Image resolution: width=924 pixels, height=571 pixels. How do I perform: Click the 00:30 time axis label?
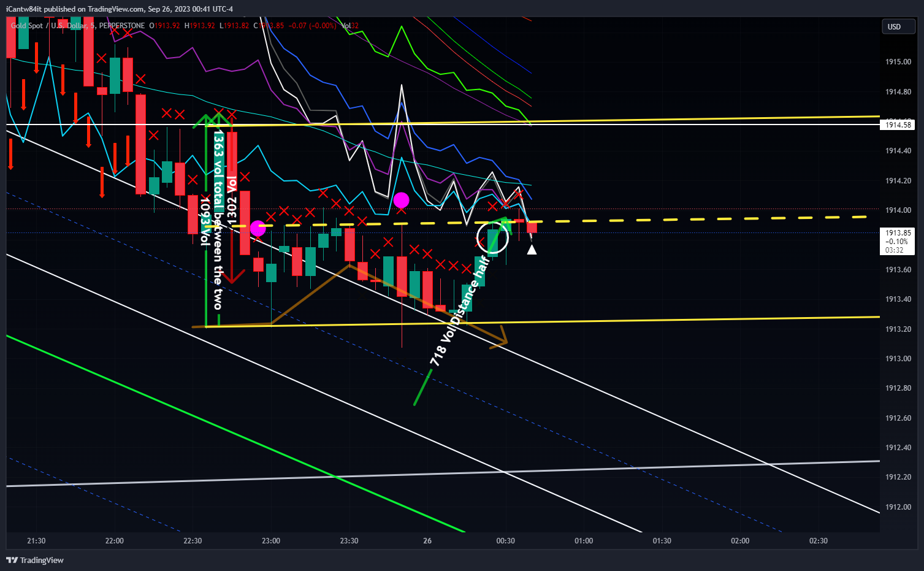505,541
